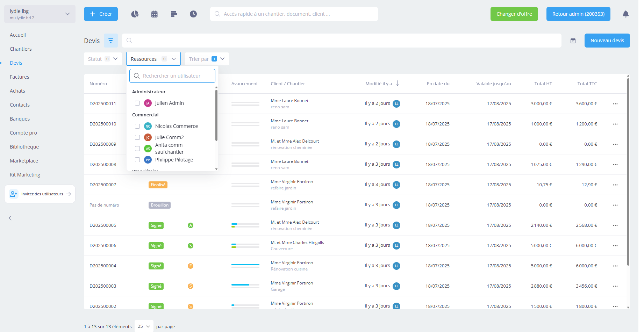Open the more options menu for D202500004
644x332 pixels.
pyautogui.click(x=615, y=266)
